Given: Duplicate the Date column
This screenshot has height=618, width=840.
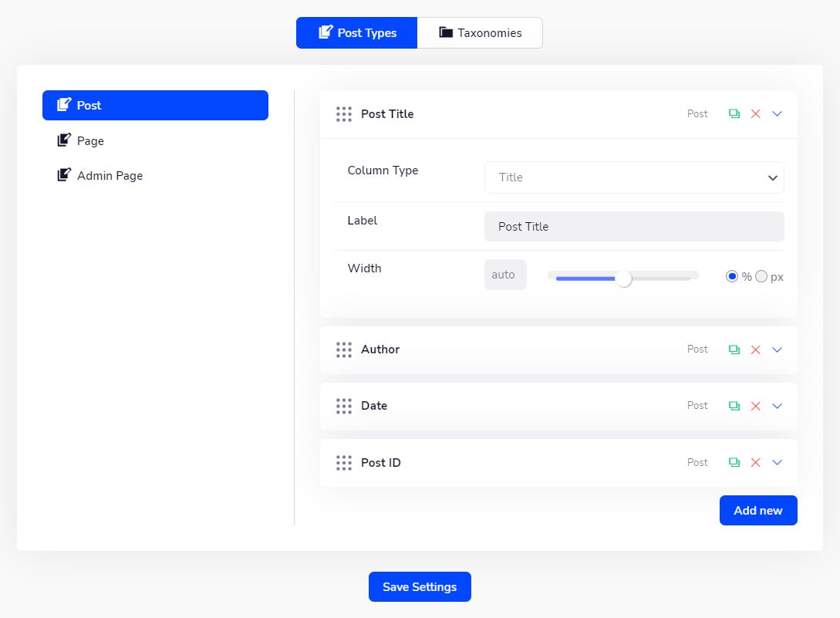Looking at the screenshot, I should coord(734,406).
